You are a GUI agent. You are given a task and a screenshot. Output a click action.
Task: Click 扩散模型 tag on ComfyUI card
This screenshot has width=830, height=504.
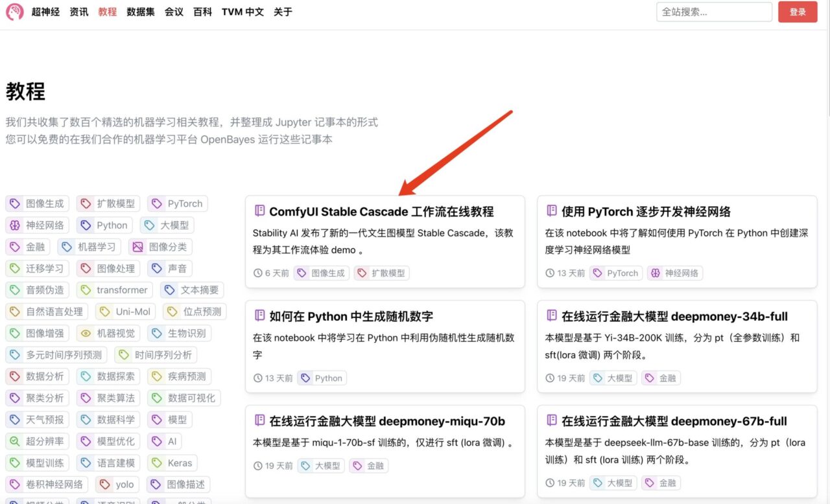[381, 273]
